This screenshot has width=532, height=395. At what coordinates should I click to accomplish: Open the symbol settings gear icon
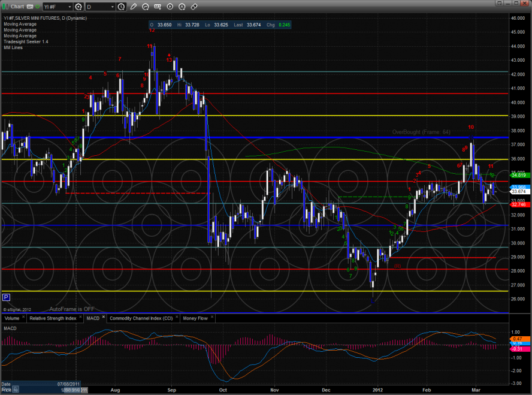78,7
